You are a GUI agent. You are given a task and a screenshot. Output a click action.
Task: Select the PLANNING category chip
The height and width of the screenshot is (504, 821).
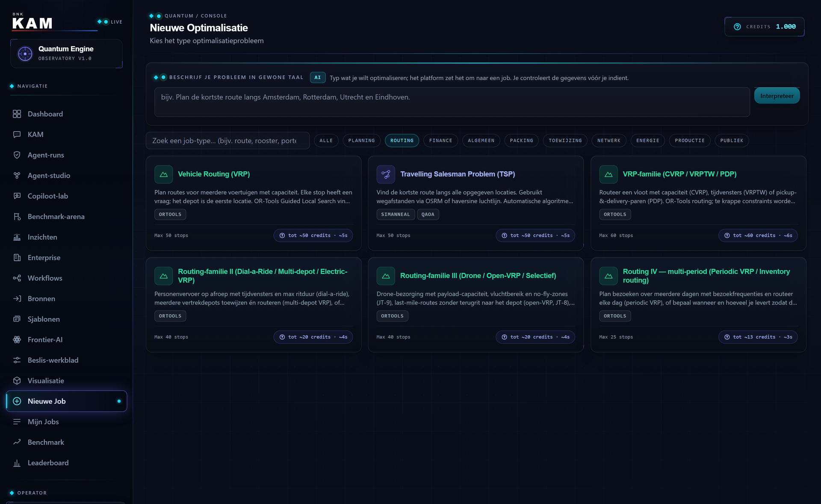point(361,140)
